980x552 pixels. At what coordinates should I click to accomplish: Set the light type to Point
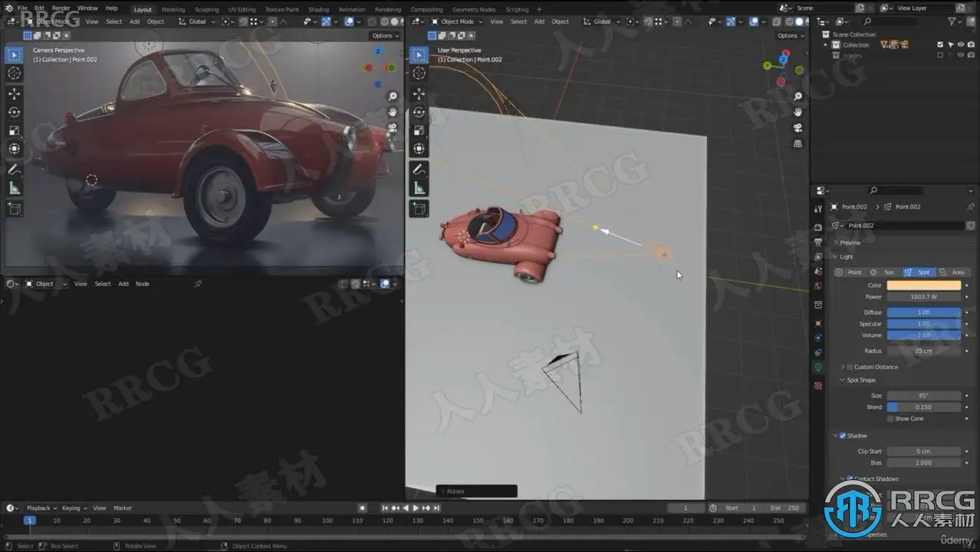(x=849, y=272)
